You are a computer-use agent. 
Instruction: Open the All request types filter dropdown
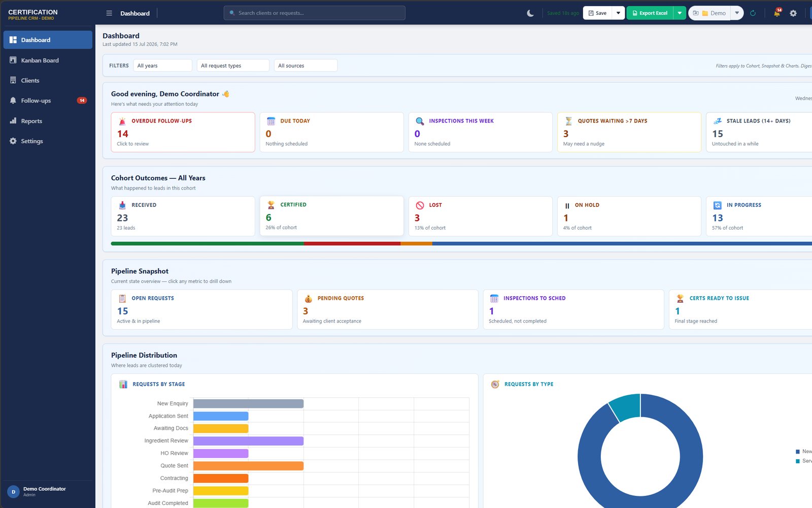coord(233,66)
